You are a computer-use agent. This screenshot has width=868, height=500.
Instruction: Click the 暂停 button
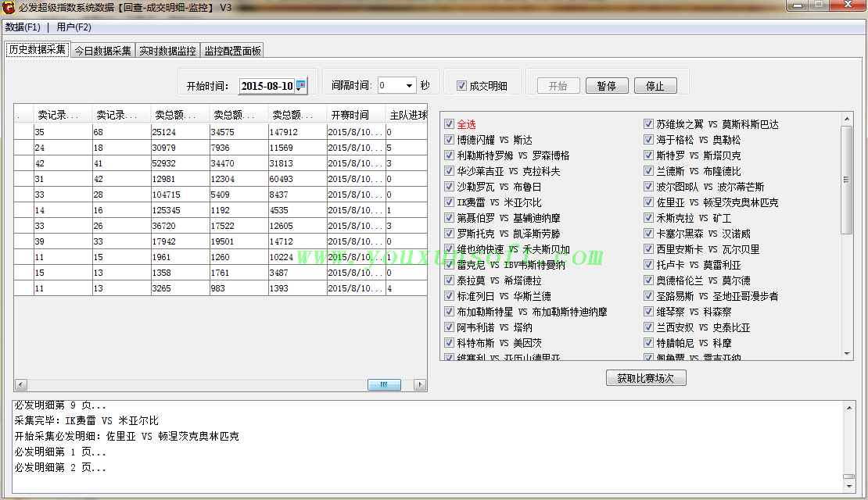[x=607, y=86]
